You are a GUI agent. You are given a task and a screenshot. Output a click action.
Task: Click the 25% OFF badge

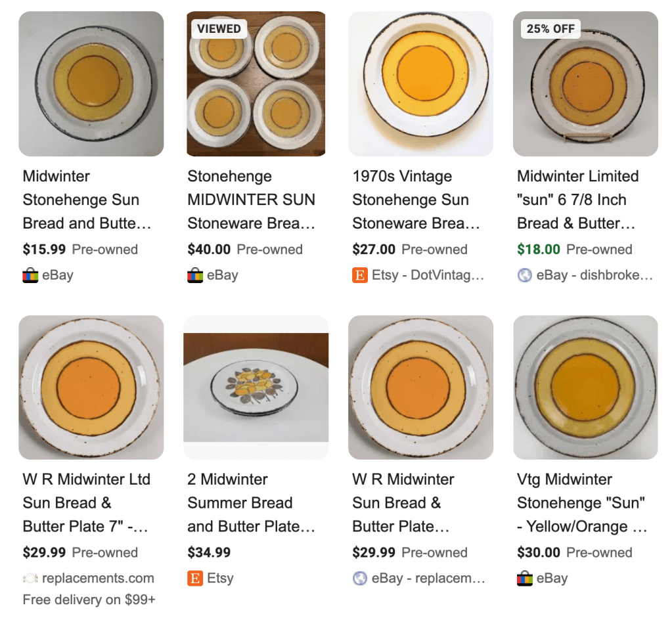pyautogui.click(x=550, y=29)
